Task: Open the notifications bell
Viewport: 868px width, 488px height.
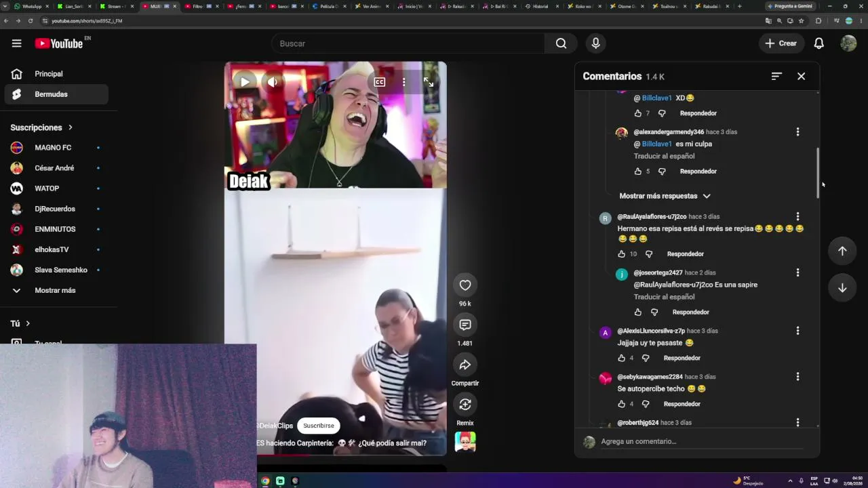Action: (818, 43)
